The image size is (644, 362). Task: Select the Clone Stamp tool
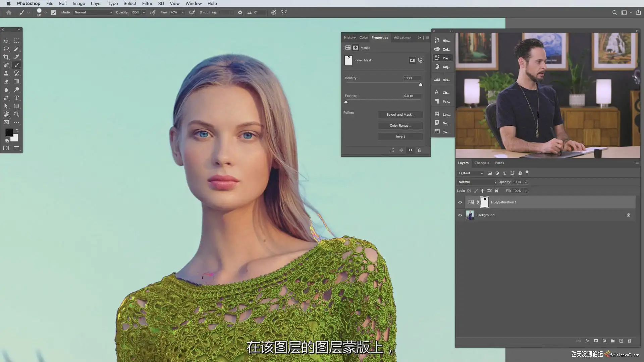click(6, 73)
